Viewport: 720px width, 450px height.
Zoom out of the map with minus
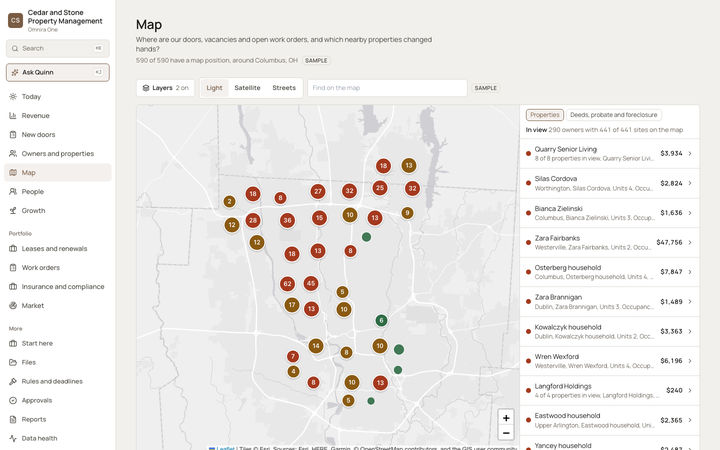(x=506, y=433)
